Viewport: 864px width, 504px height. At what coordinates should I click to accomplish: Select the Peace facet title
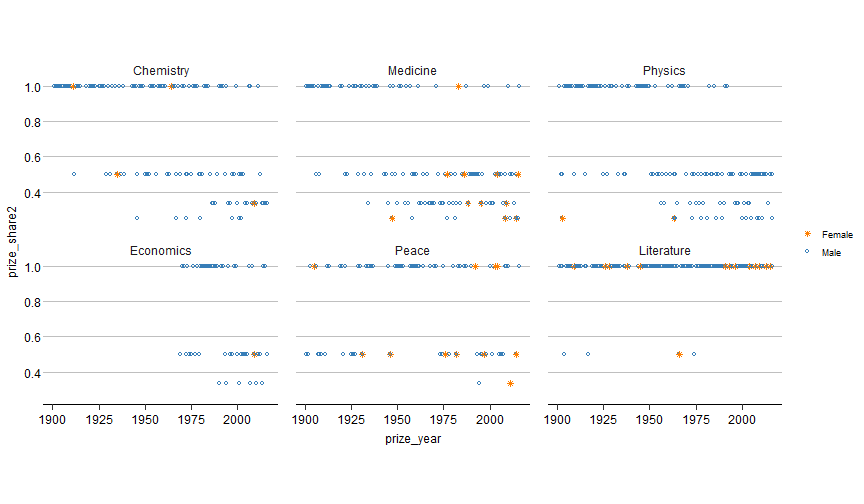(412, 250)
